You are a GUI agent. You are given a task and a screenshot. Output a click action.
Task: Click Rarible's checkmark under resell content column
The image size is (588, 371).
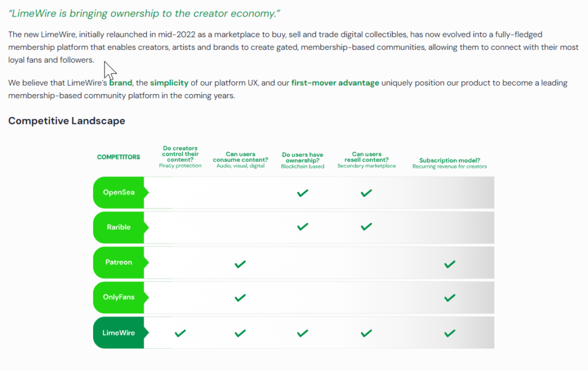(x=366, y=227)
